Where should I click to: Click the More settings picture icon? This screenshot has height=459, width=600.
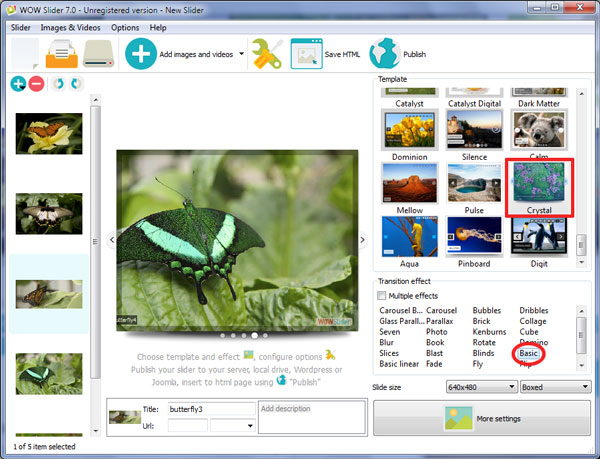point(458,418)
